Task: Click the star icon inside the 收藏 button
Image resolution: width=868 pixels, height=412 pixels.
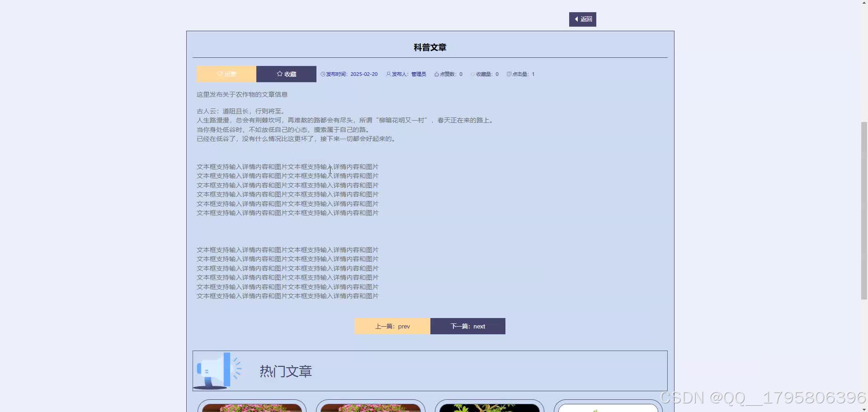Action: pos(279,74)
